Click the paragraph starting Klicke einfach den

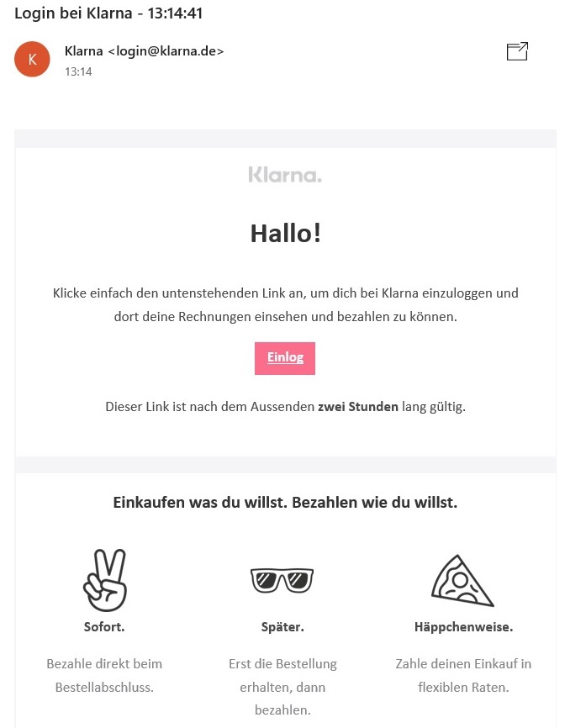(286, 305)
